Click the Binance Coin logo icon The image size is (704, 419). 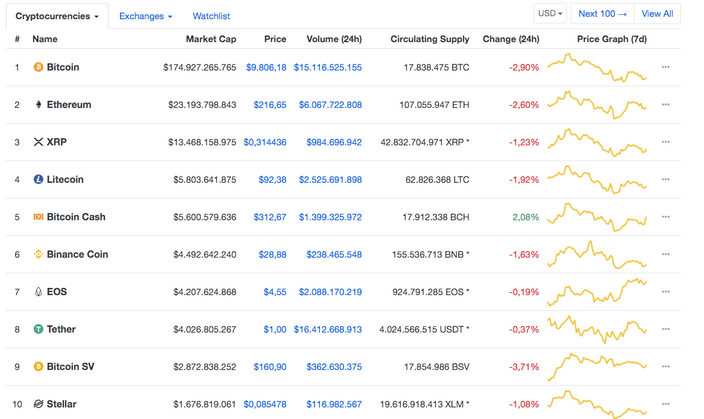38,254
